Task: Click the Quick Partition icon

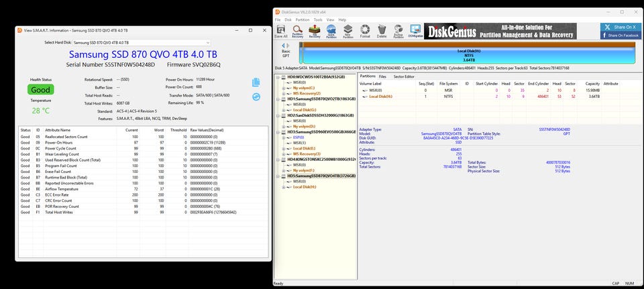Action: pyautogui.click(x=331, y=32)
